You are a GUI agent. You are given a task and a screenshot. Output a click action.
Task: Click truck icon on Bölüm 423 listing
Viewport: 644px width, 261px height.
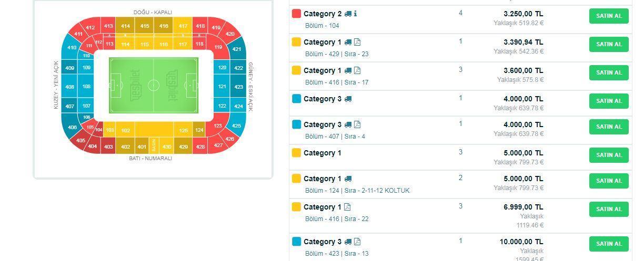click(348, 242)
